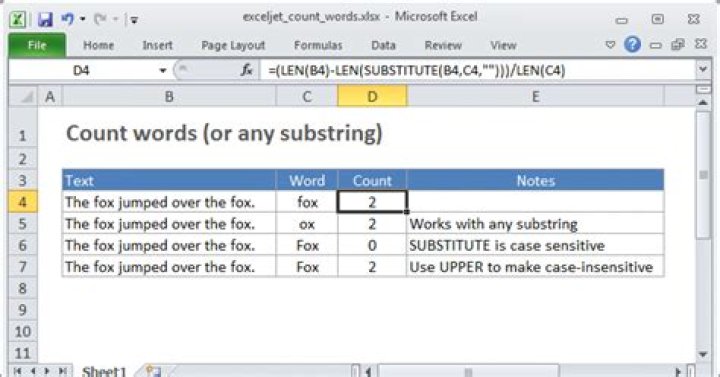The image size is (720, 377).
Task: Undo the last action
Action: pyautogui.click(x=67, y=19)
